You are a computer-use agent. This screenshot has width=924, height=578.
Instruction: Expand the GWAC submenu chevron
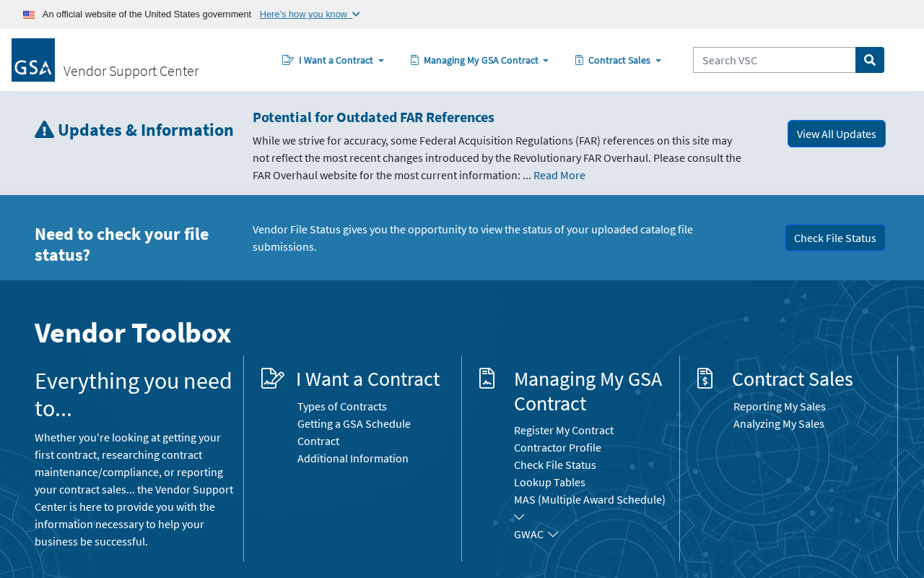pos(553,535)
